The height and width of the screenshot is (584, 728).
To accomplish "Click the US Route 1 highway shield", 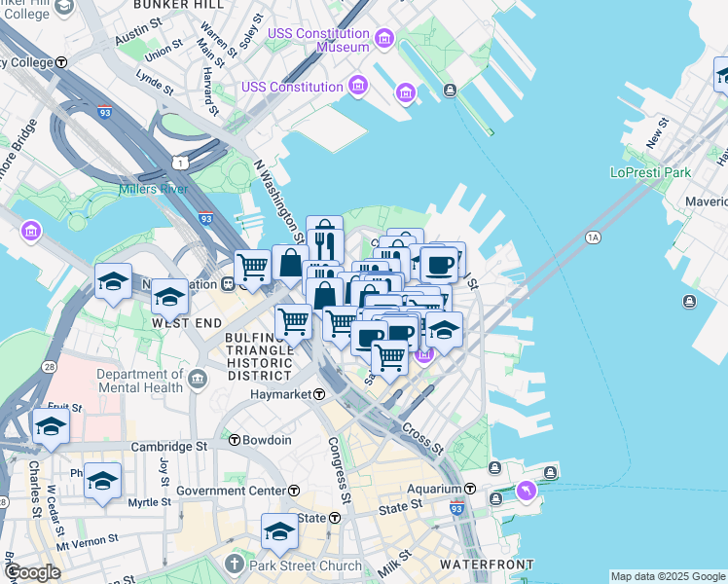I will (x=180, y=163).
